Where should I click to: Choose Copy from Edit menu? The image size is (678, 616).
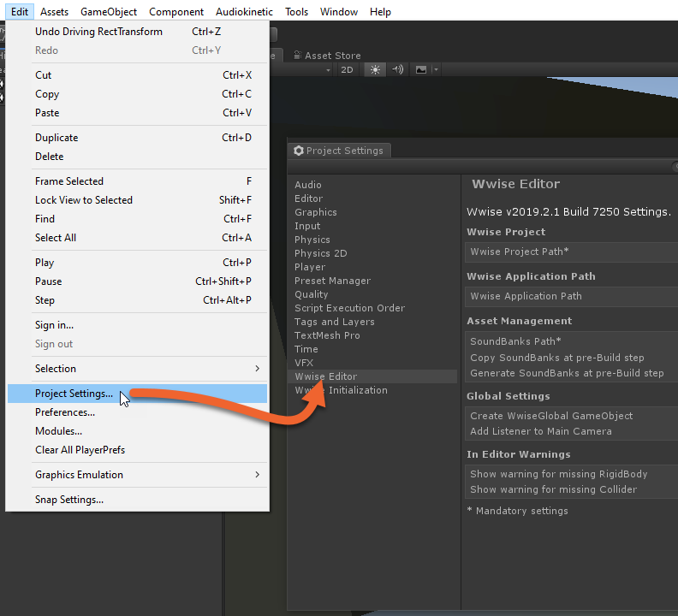pos(138,94)
